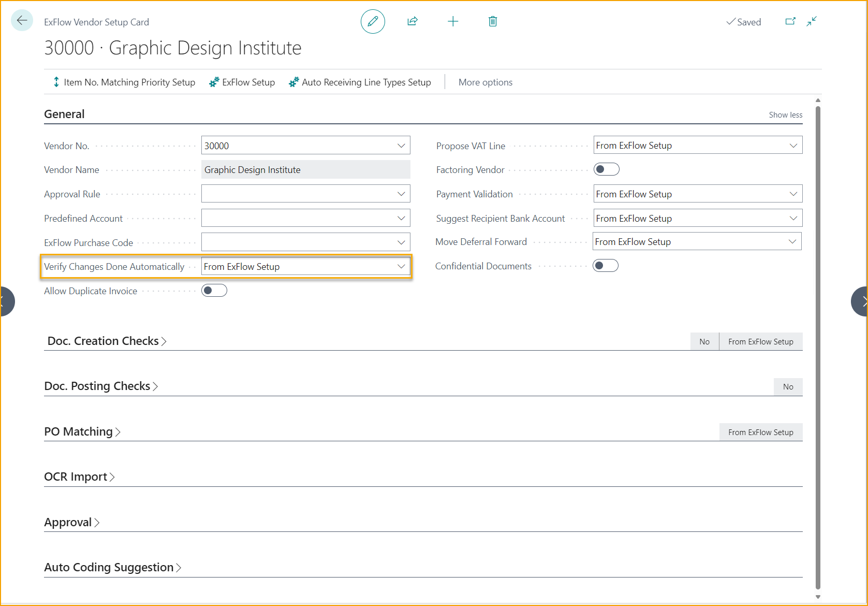
Task: Expand PO Matching section
Action: (82, 431)
